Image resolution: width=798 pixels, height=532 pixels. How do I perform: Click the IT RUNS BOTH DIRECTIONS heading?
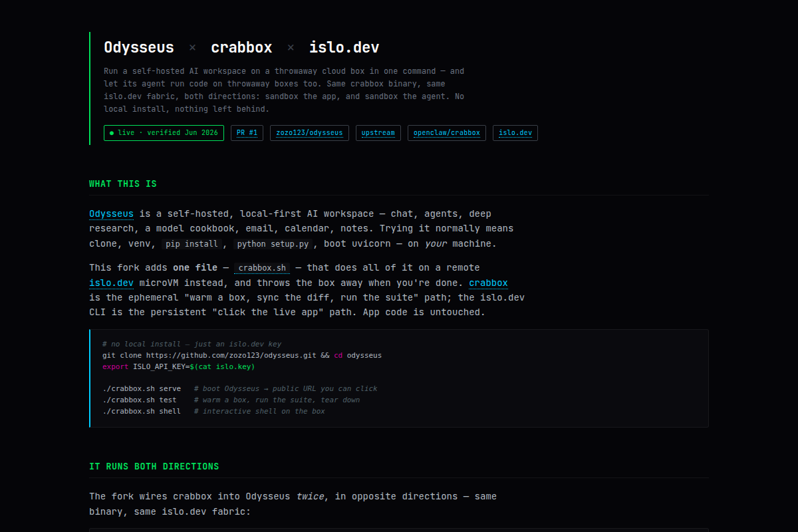pos(154,466)
